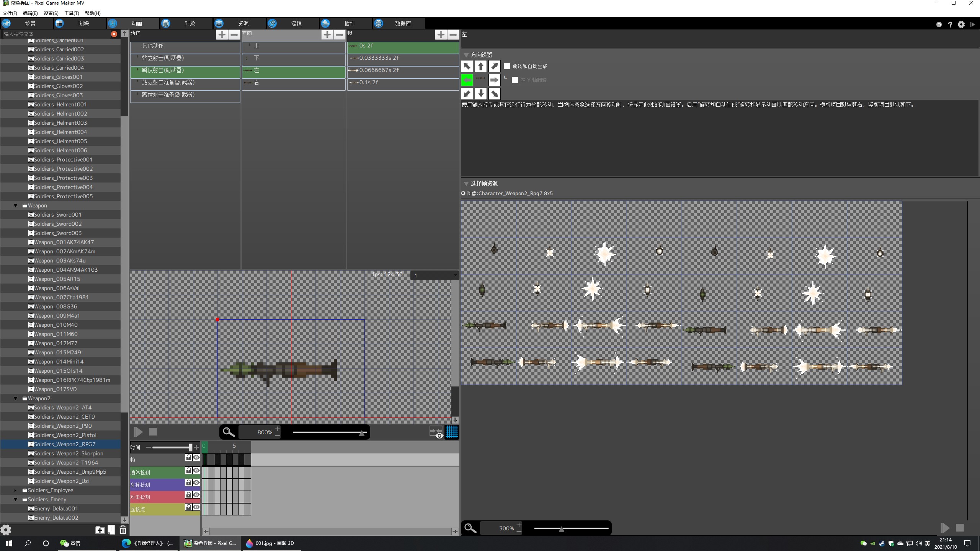Image resolution: width=980 pixels, height=551 pixels.
Task: Open the help question mark icon
Action: (950, 24)
